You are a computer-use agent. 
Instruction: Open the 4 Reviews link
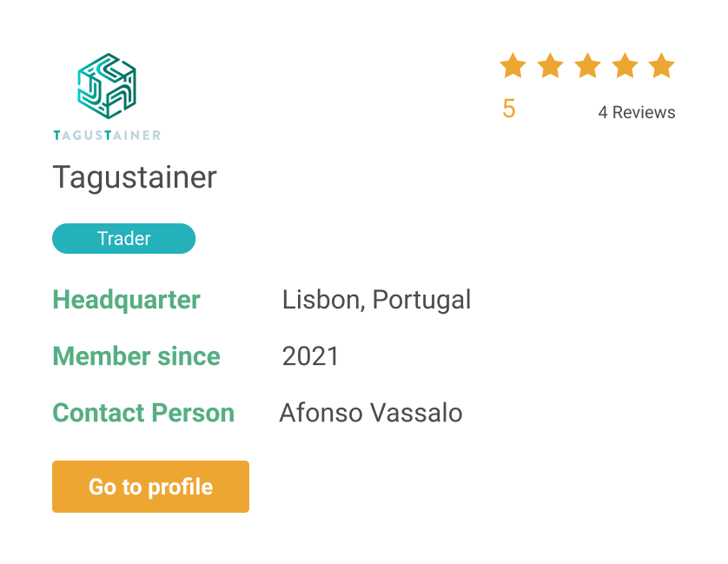click(637, 112)
